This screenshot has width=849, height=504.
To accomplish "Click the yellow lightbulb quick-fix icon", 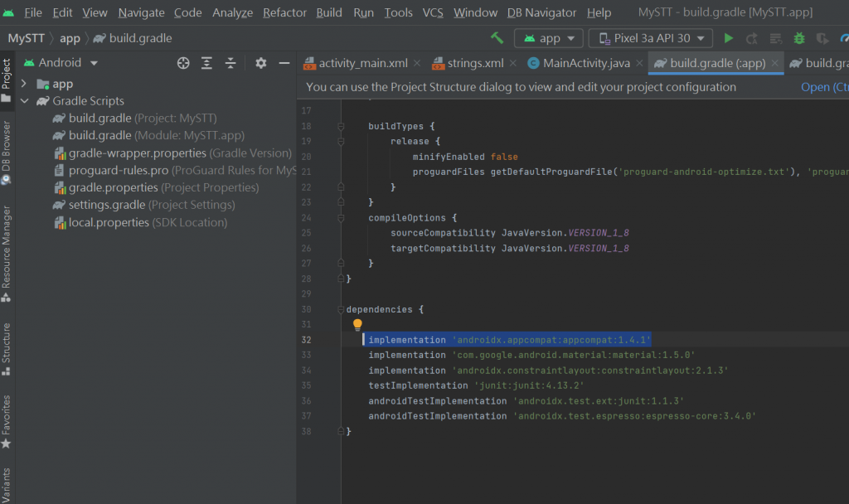I will click(357, 324).
